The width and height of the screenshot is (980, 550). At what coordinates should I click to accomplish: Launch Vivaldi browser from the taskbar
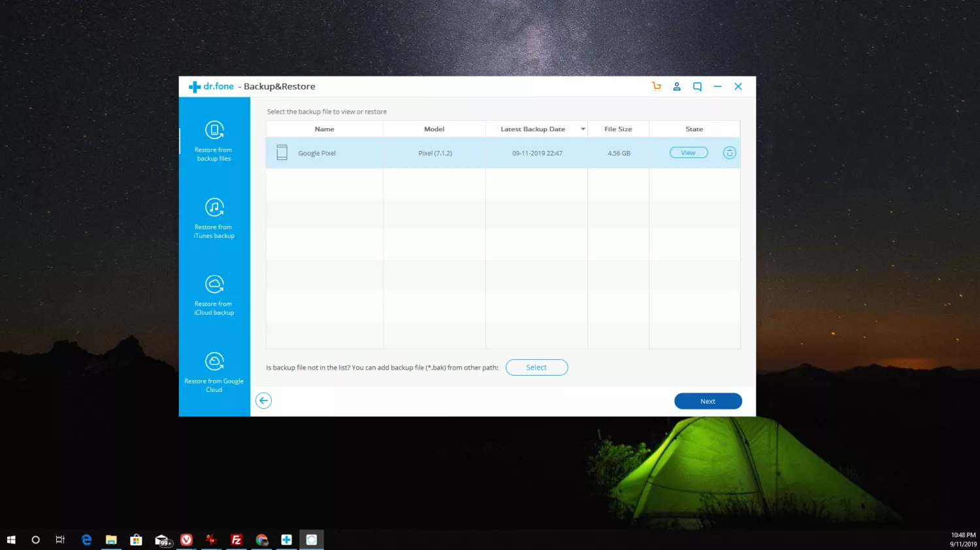pos(187,540)
